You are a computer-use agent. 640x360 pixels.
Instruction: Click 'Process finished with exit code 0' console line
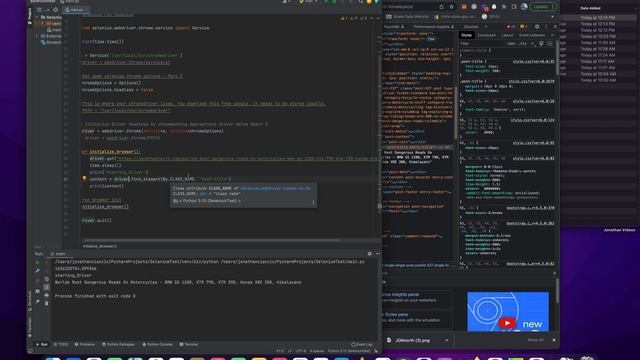pyautogui.click(x=95, y=296)
